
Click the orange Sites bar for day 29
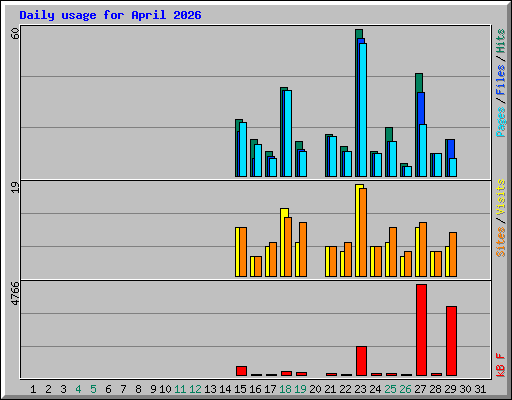pyautogui.click(x=453, y=254)
